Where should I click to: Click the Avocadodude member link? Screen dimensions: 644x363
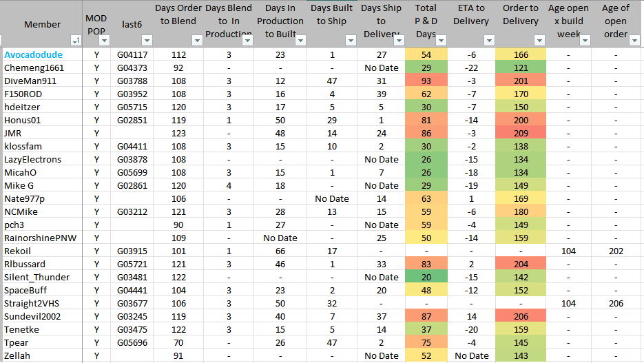click(33, 54)
